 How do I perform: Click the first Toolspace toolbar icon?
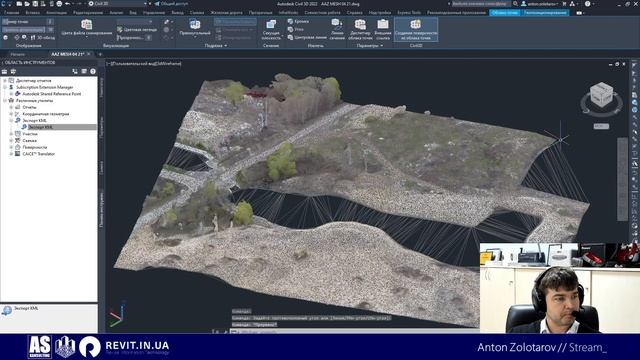[4, 71]
